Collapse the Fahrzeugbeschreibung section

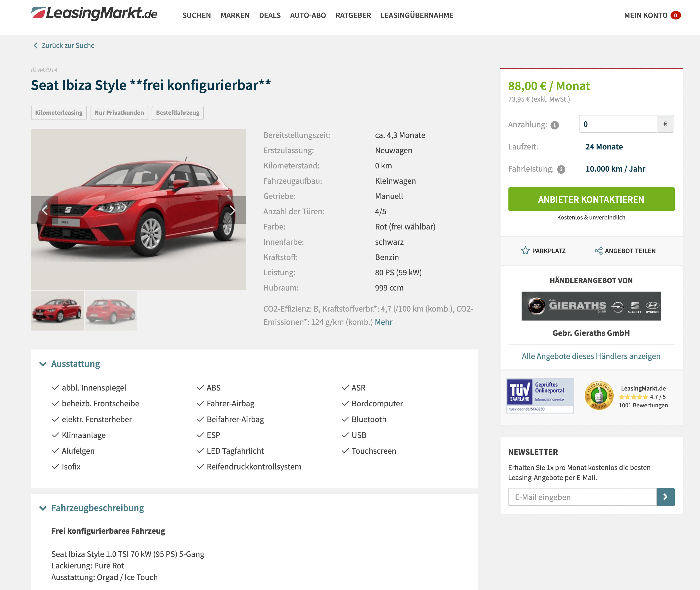[x=43, y=508]
